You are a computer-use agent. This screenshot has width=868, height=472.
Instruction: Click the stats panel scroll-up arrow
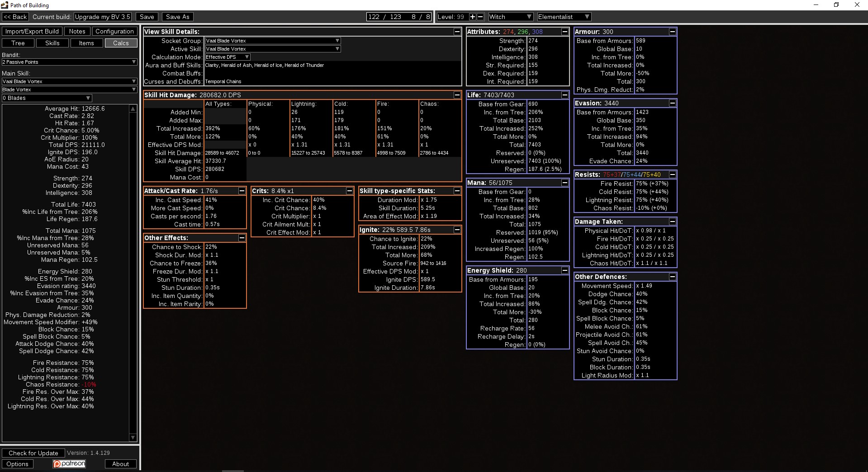pyautogui.click(x=133, y=109)
